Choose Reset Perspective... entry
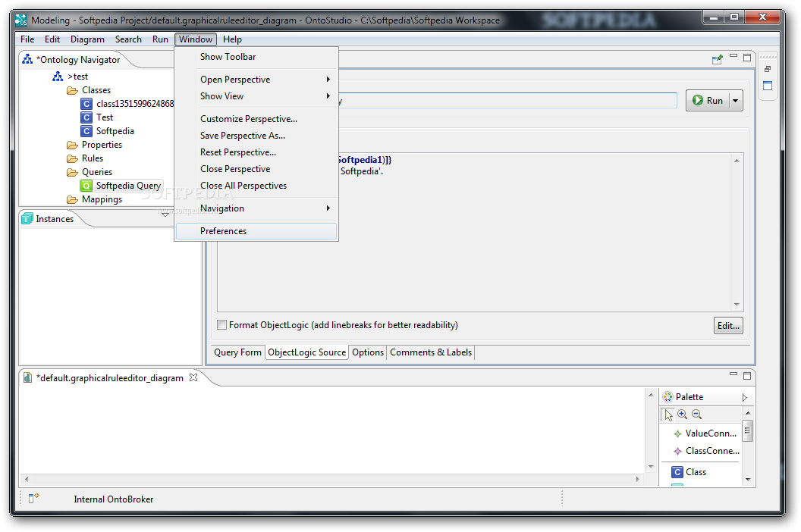This screenshot has width=801, height=532. click(256, 152)
